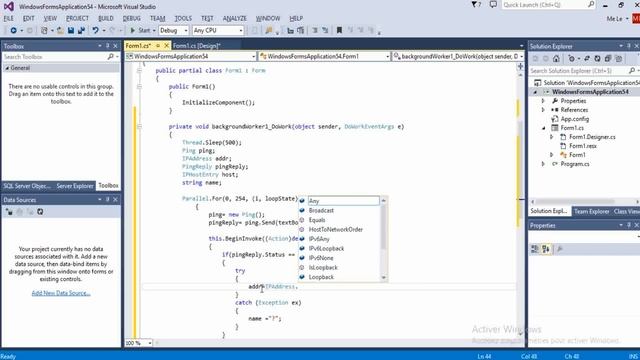This screenshot has height=360, width=640.
Task: Click the Start debugging button
Action: 140,31
